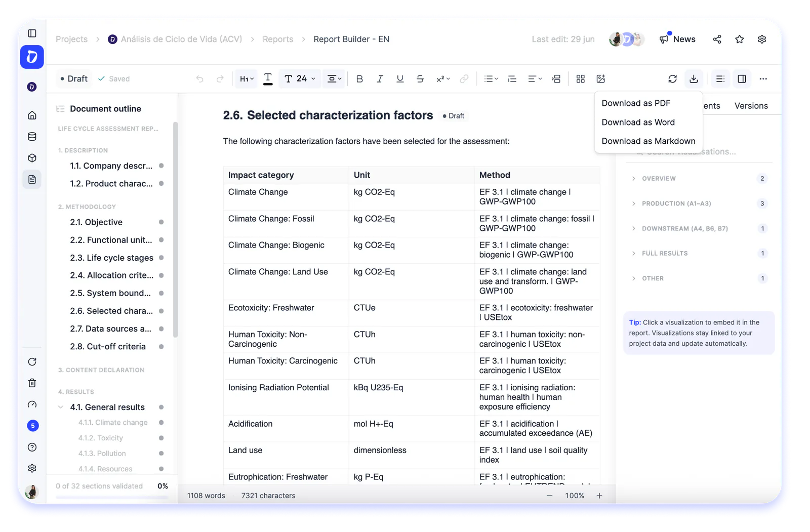The height and width of the screenshot is (532, 810).
Task: Click the outline vertical scrollbar
Action: click(x=175, y=230)
